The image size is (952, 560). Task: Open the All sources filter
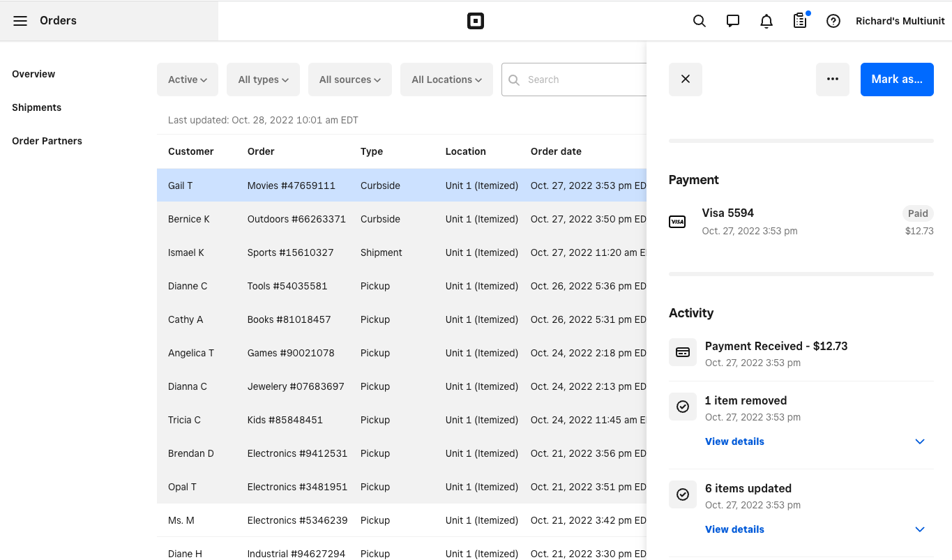click(349, 79)
